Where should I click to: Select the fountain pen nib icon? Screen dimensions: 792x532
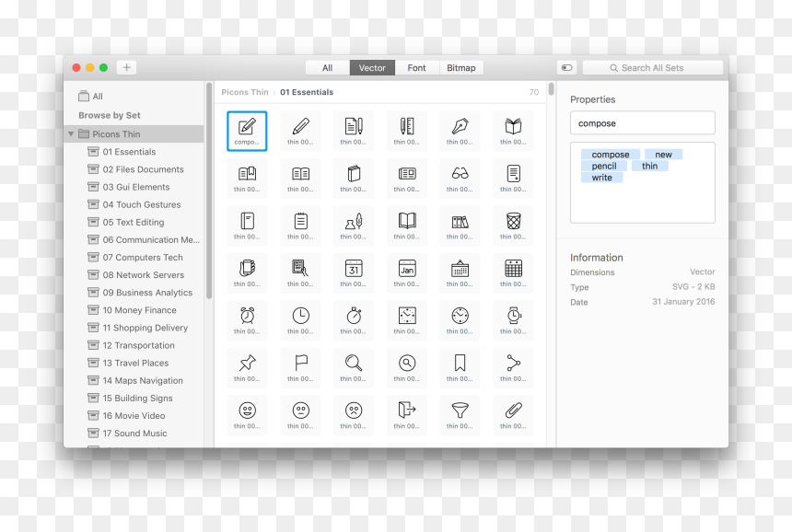(460, 131)
